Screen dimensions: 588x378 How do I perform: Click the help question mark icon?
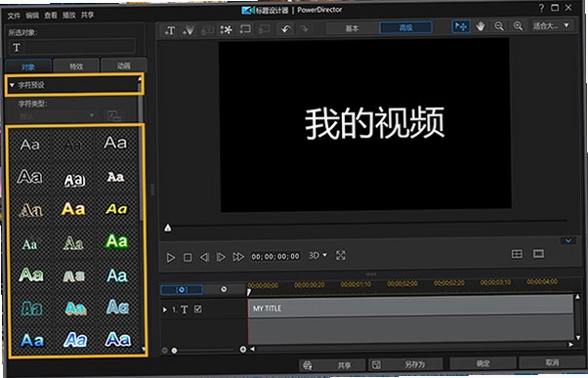541,8
